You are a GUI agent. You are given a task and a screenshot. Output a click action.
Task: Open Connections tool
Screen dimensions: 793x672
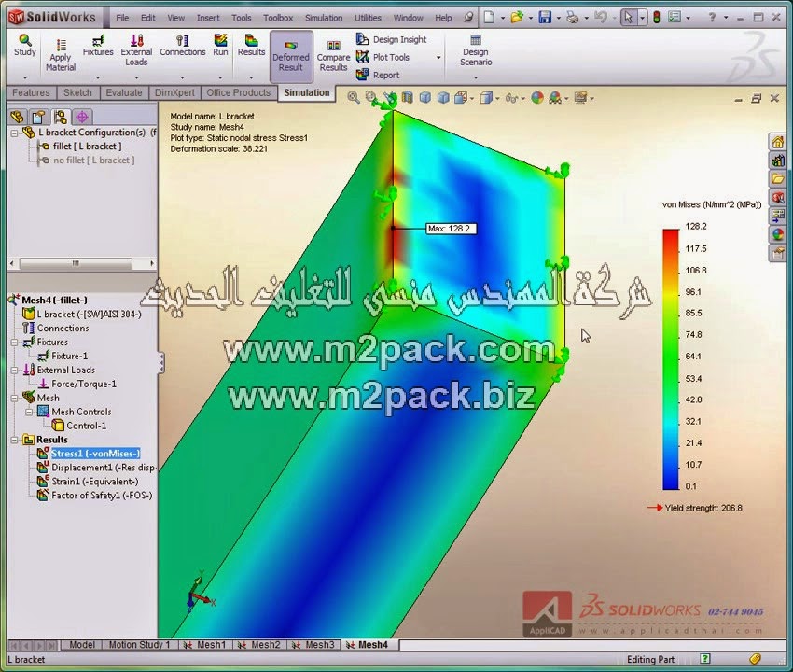(x=183, y=45)
